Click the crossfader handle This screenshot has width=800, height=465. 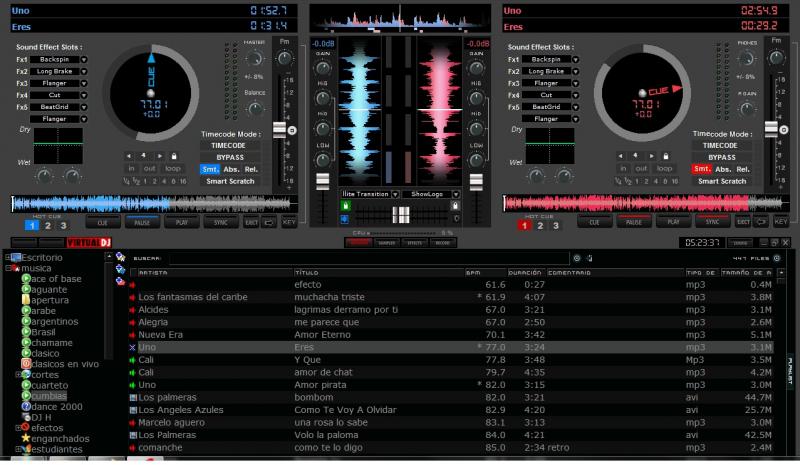[401, 215]
